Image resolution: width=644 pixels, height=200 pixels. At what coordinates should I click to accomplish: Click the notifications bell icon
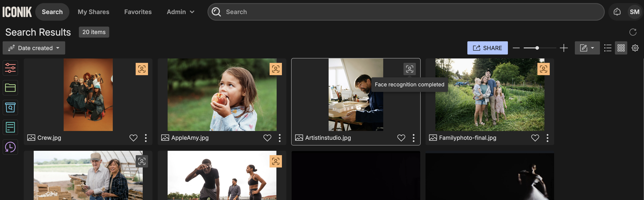(x=617, y=12)
